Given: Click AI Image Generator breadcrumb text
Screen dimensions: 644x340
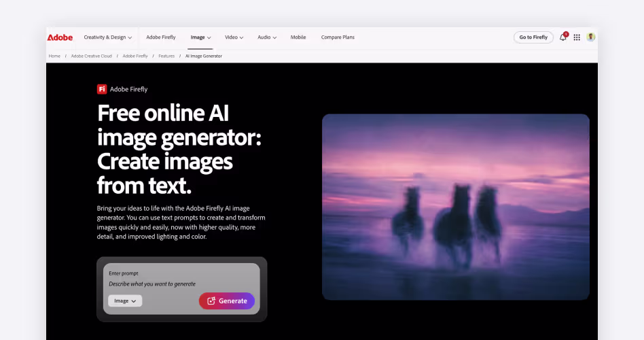Looking at the screenshot, I should pos(203,56).
